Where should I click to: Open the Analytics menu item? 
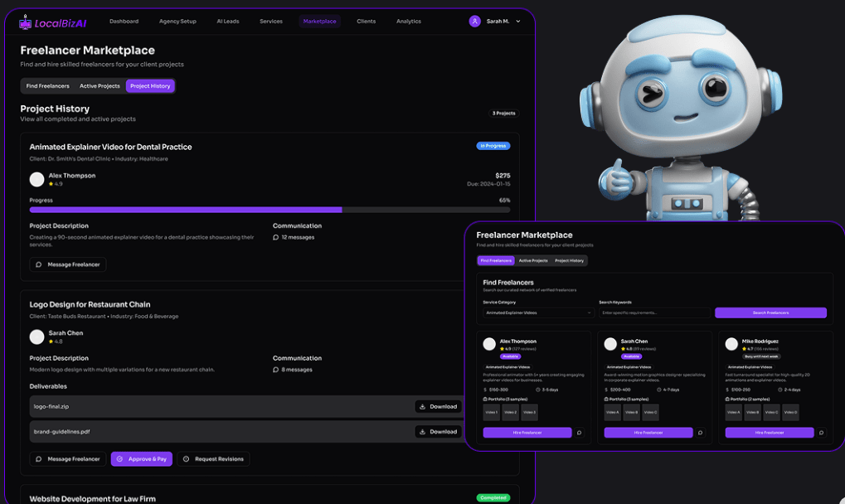pos(409,22)
